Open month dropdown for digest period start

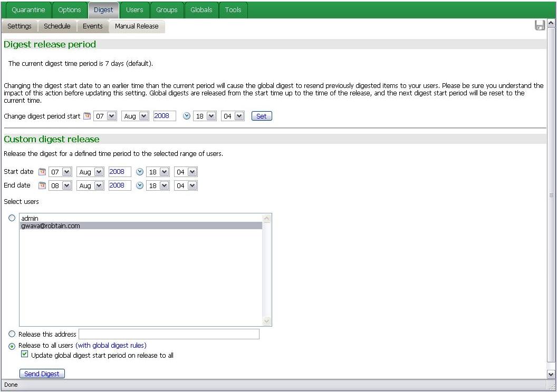(135, 116)
